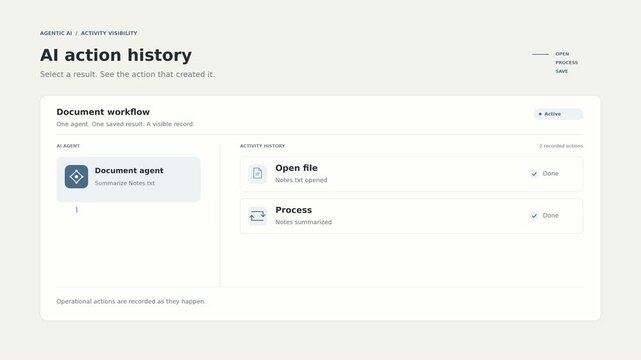Click the 'Notes summarized' text
The width and height of the screenshot is (641, 360).
(x=303, y=222)
